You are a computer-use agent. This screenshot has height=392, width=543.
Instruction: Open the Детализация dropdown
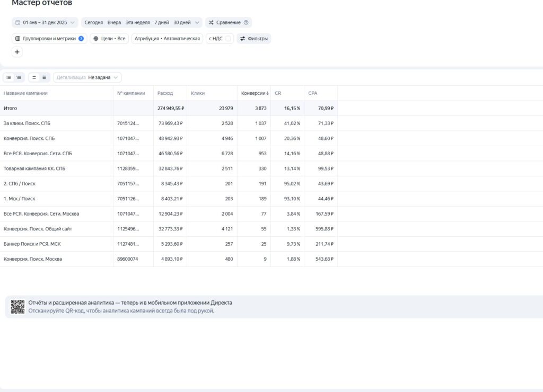coord(87,77)
